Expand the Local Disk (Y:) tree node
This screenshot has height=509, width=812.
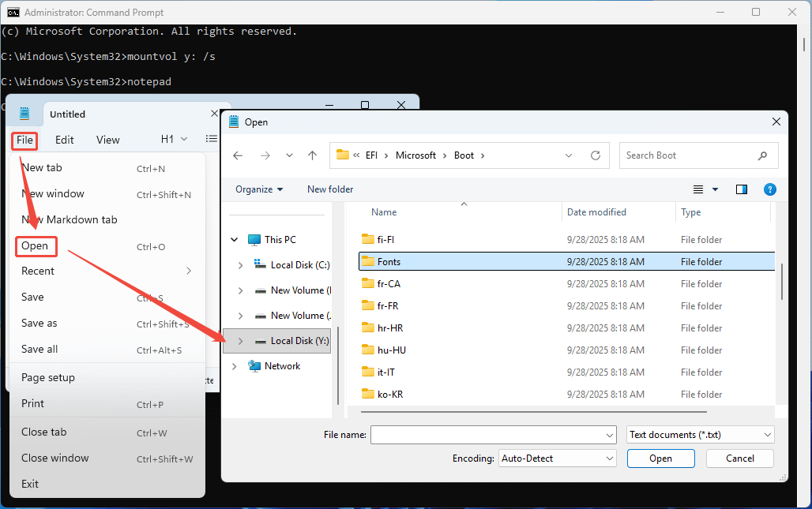(x=242, y=341)
